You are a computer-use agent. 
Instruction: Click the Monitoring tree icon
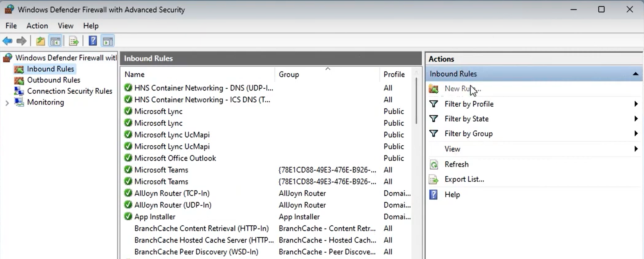click(x=19, y=102)
